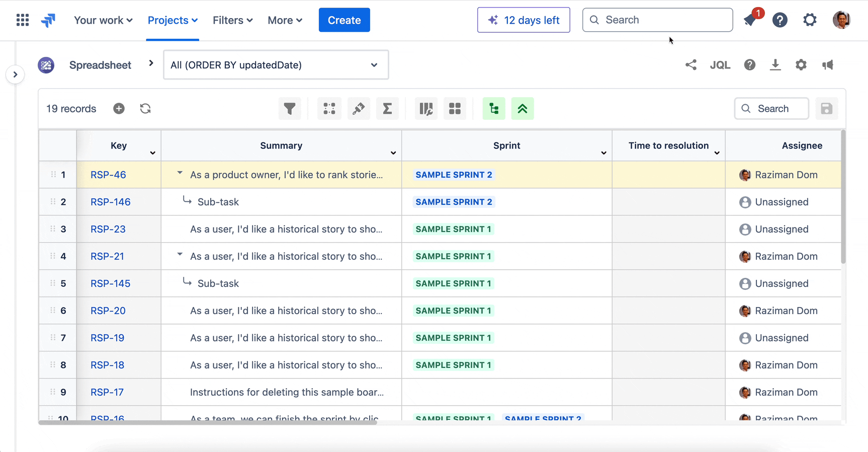Open the Filters menu

click(232, 20)
